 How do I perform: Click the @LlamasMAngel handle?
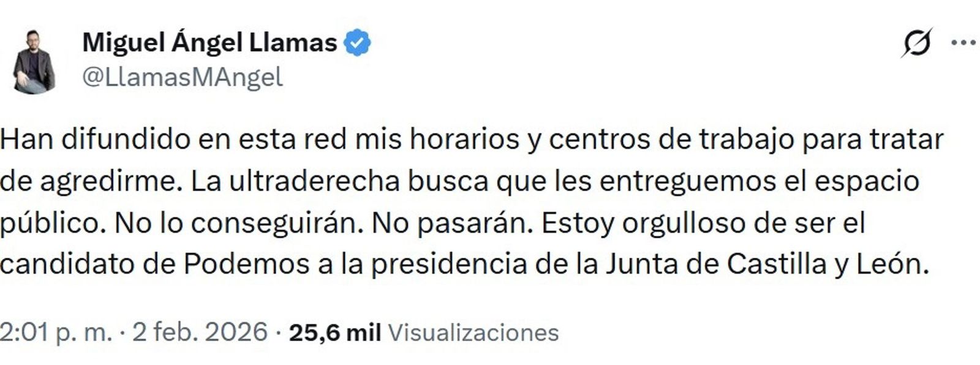coord(182,75)
